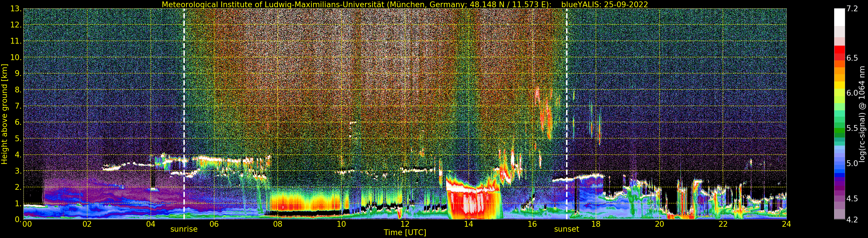868x238 pixels.
Task: Click the 'Time [UTC]' axis label
Action: pyautogui.click(x=405, y=233)
